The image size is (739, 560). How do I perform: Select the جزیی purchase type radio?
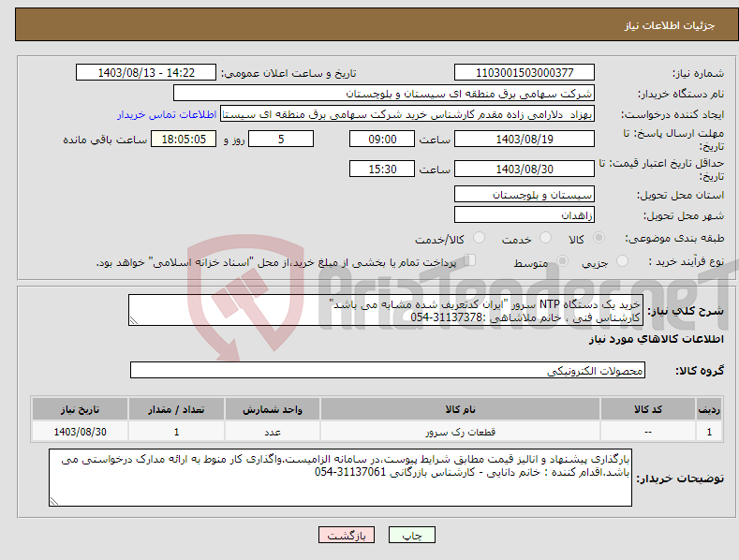click(x=622, y=260)
